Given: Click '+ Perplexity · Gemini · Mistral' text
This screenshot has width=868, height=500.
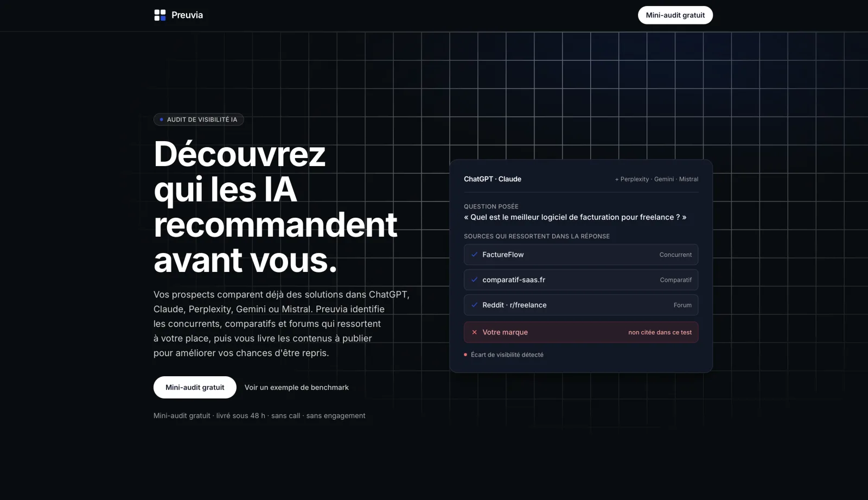Looking at the screenshot, I should tap(656, 179).
